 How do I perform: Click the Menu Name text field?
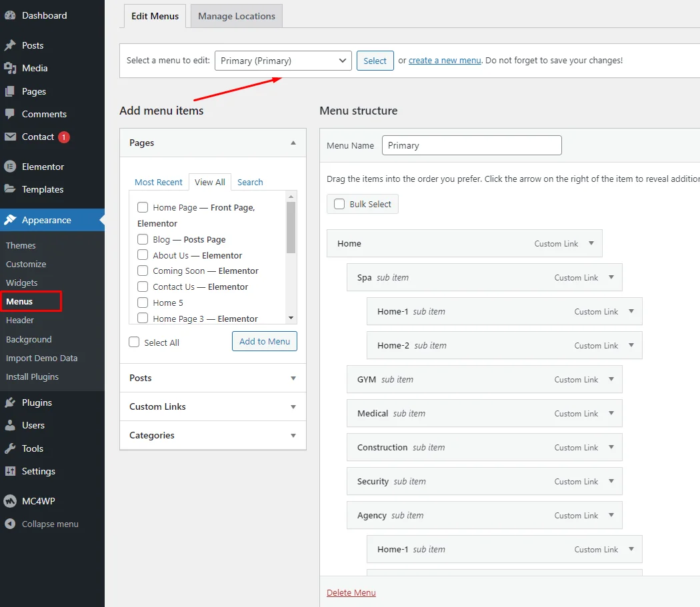point(471,145)
